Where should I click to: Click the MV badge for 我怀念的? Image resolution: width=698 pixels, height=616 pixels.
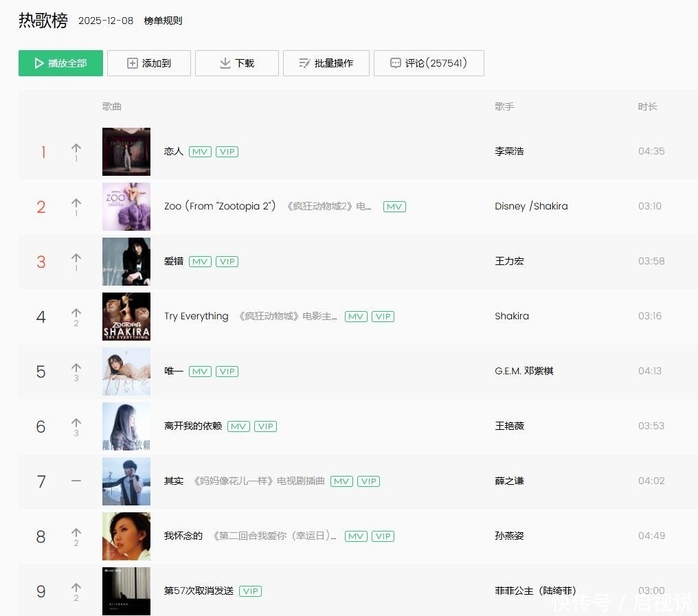pos(356,536)
